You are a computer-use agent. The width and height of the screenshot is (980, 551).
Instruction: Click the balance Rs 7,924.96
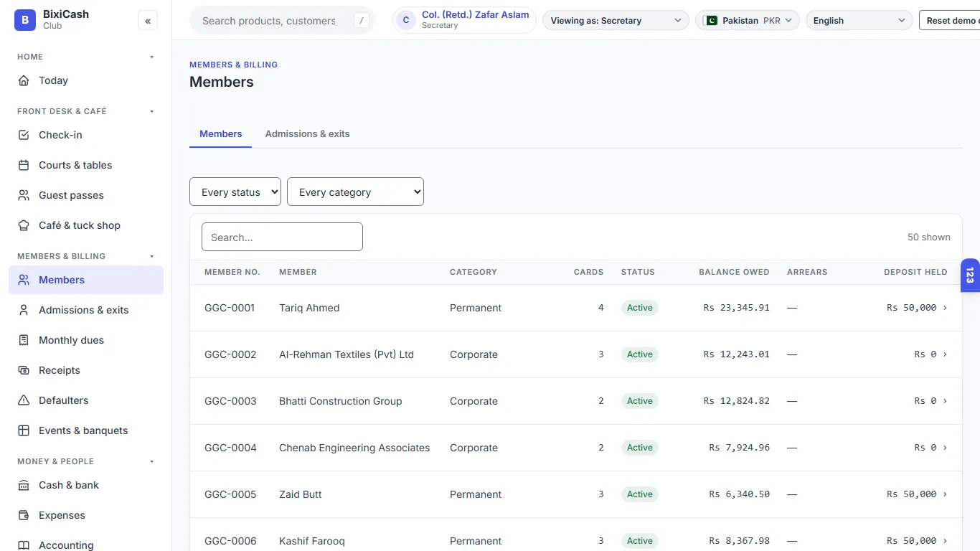pyautogui.click(x=740, y=448)
